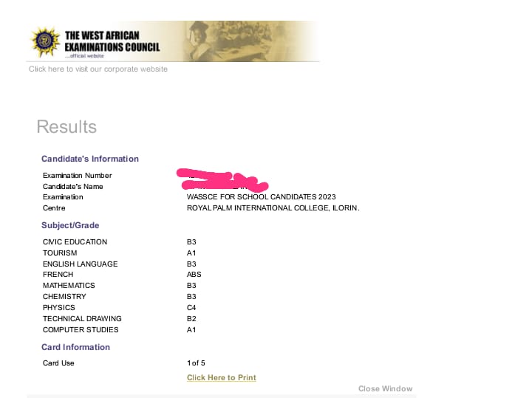Click the WASSCE FOR SCHOOL CANDIDATES 2023 text

261,197
